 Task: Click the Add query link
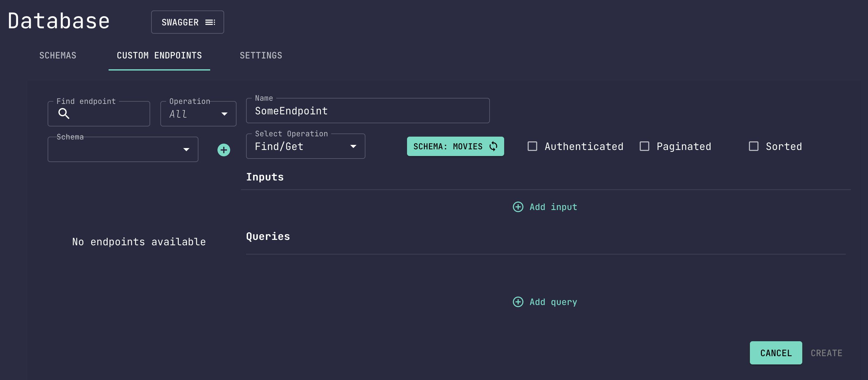(544, 302)
